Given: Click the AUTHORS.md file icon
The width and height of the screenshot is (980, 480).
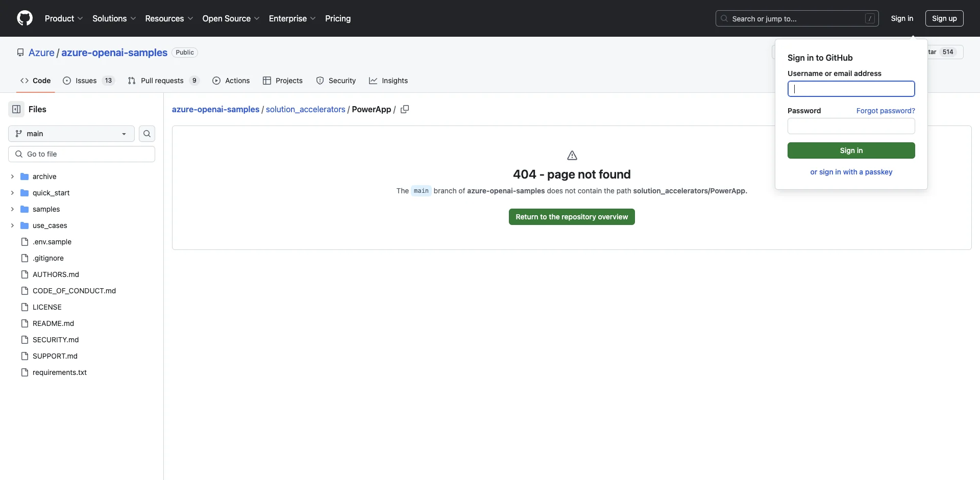Looking at the screenshot, I should coord(24,274).
